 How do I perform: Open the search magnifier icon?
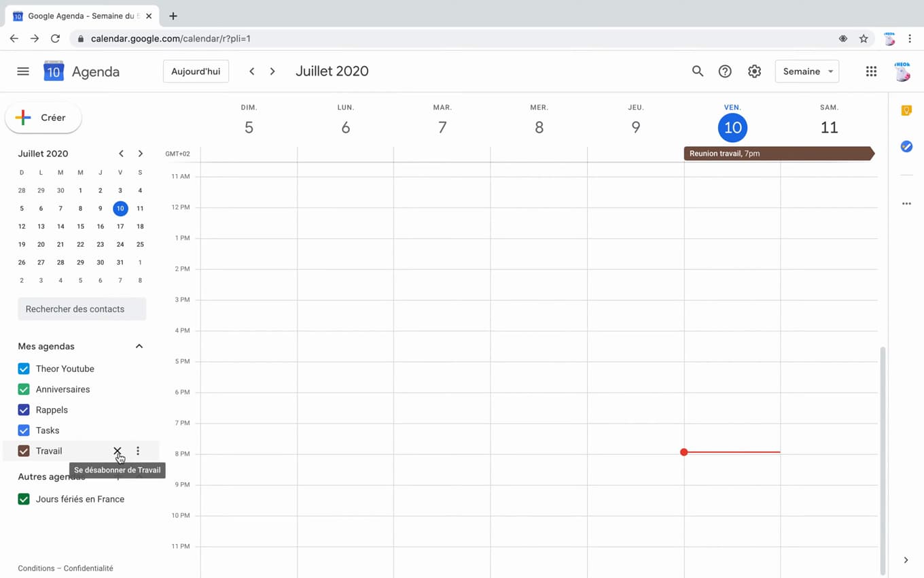point(698,71)
